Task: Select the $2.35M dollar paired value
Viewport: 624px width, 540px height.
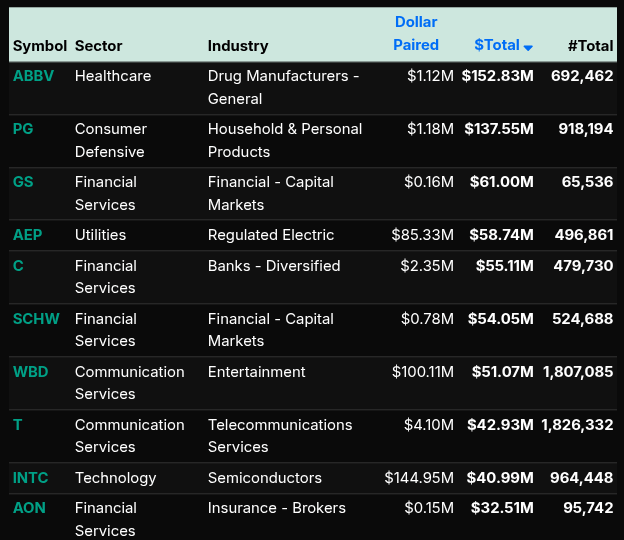Action: coord(427,266)
